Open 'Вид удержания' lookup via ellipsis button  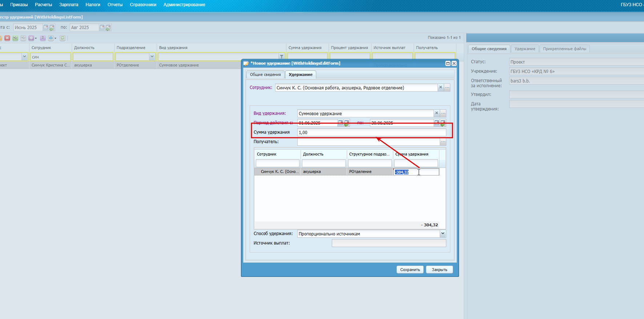[x=443, y=113]
